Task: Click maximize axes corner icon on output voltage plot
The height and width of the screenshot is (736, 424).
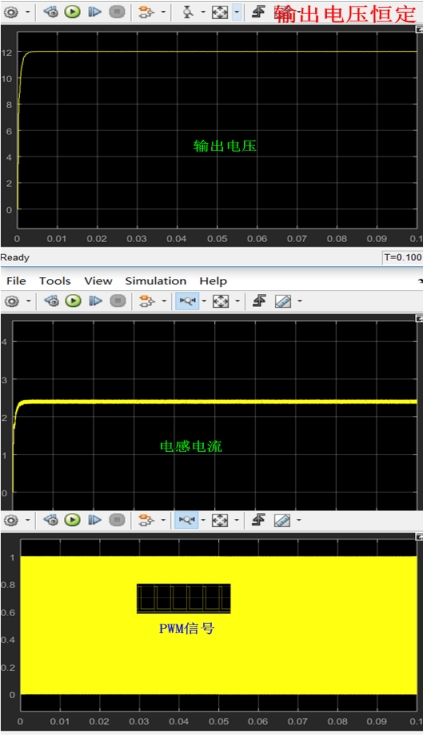Action: 420,29
